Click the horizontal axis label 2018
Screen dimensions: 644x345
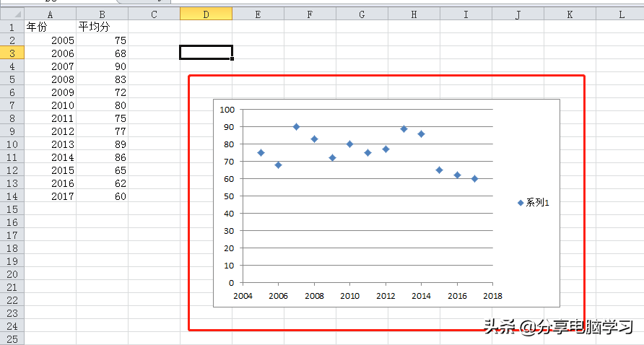tap(492, 296)
